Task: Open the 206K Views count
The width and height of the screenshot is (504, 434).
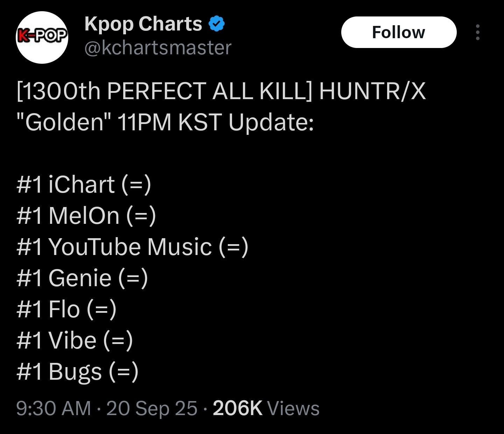Action: [x=266, y=408]
